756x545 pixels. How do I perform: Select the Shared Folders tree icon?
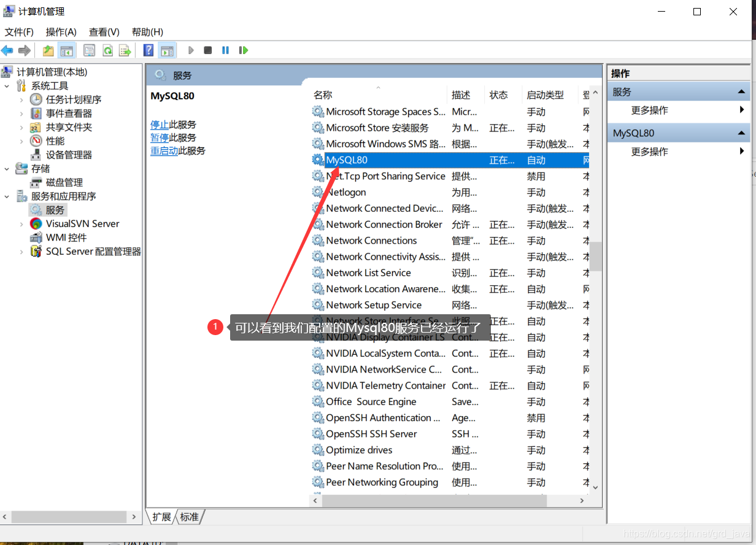tap(36, 127)
